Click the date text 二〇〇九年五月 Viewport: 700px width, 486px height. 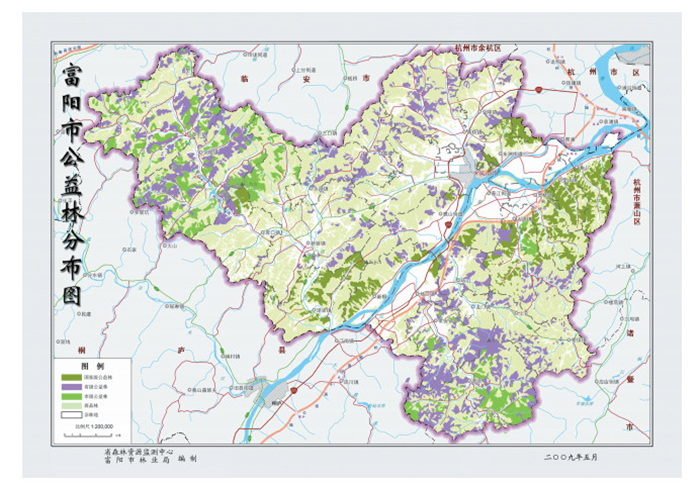click(570, 456)
